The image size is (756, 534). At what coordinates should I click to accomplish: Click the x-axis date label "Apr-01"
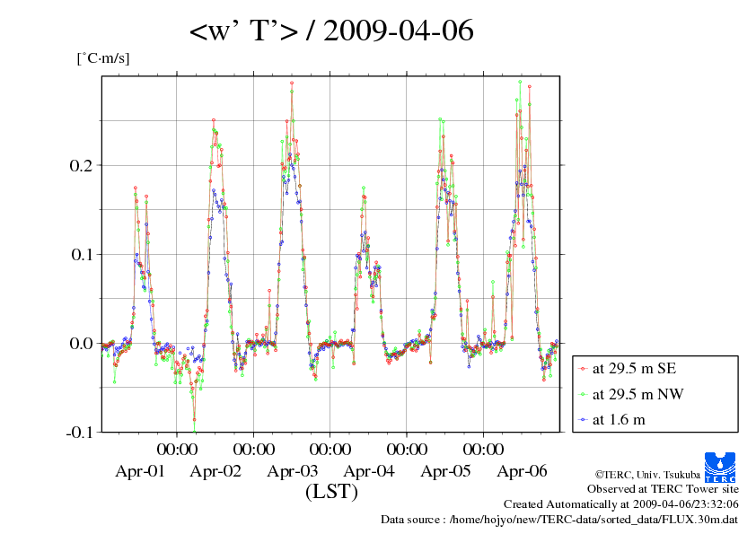(140, 471)
